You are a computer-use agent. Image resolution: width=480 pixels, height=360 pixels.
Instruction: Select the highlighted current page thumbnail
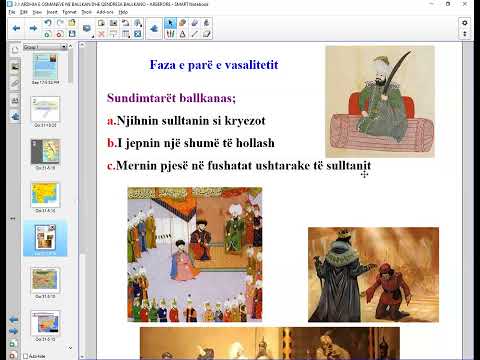click(x=45, y=237)
